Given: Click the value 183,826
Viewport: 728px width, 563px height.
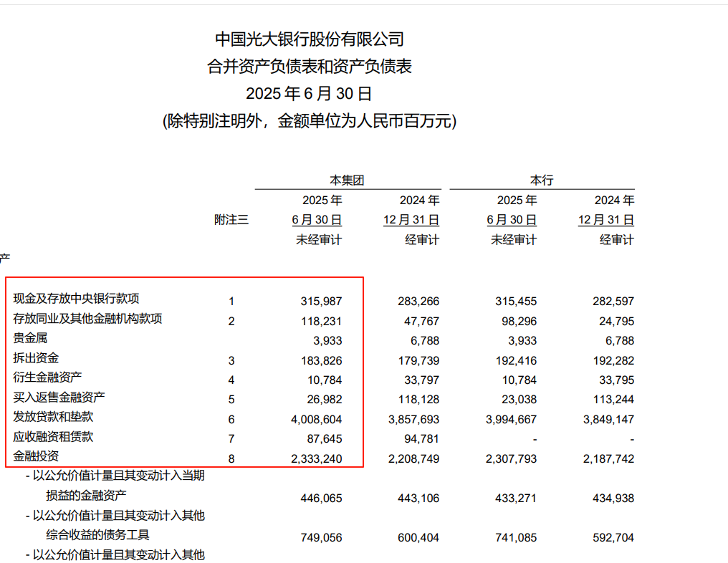Looking at the screenshot, I should click(x=321, y=360).
